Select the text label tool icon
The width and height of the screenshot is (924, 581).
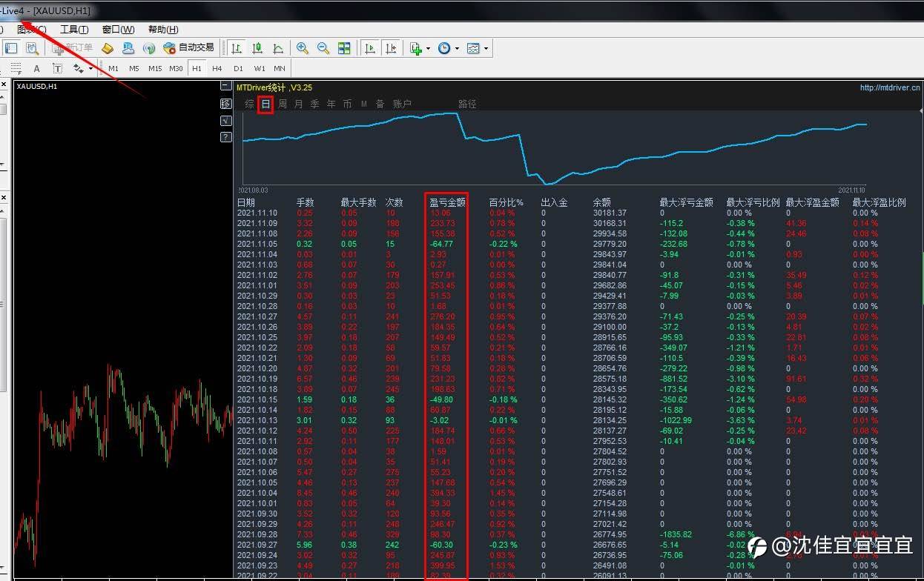tap(57, 68)
